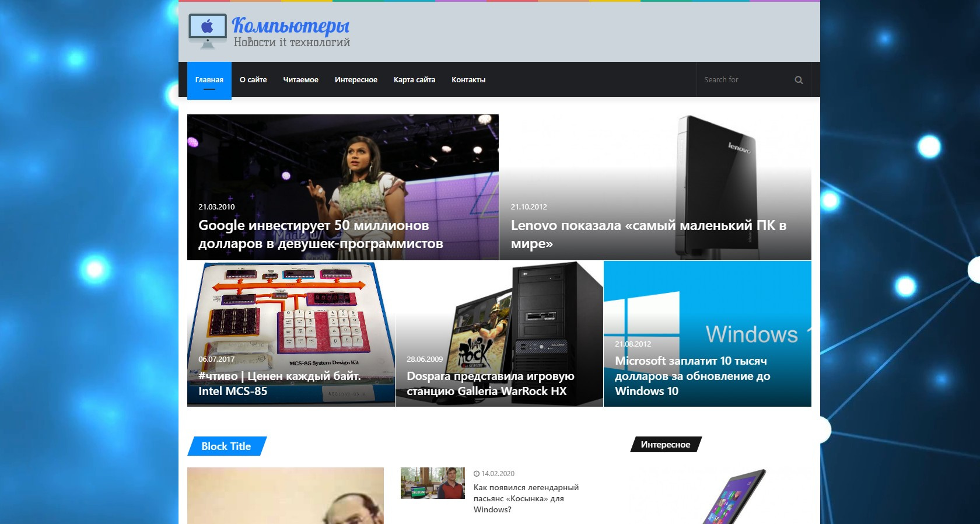980x524 pixels.
Task: Open the Dospara Galleria WarRock HX article
Action: pos(491,383)
